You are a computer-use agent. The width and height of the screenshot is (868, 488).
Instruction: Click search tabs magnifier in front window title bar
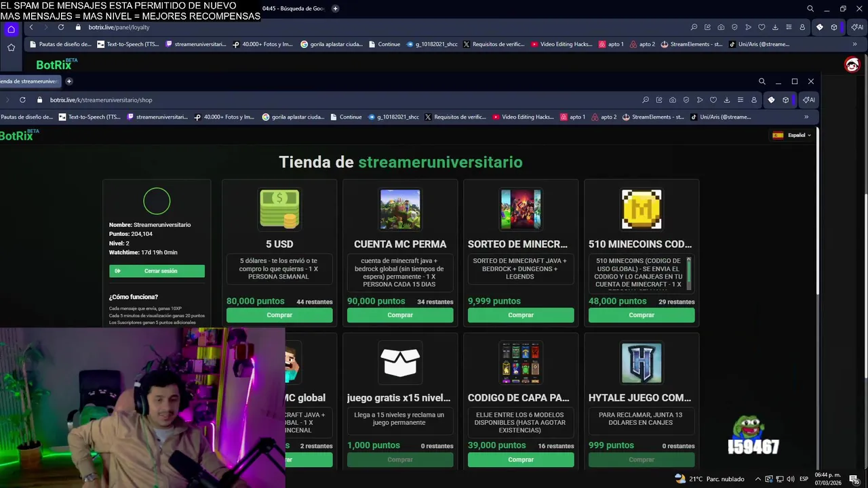(762, 81)
